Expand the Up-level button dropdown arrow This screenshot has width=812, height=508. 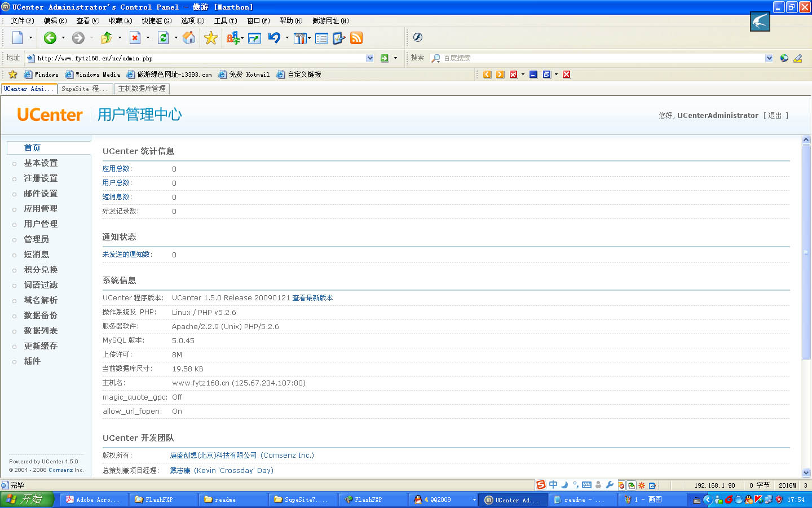pos(120,38)
